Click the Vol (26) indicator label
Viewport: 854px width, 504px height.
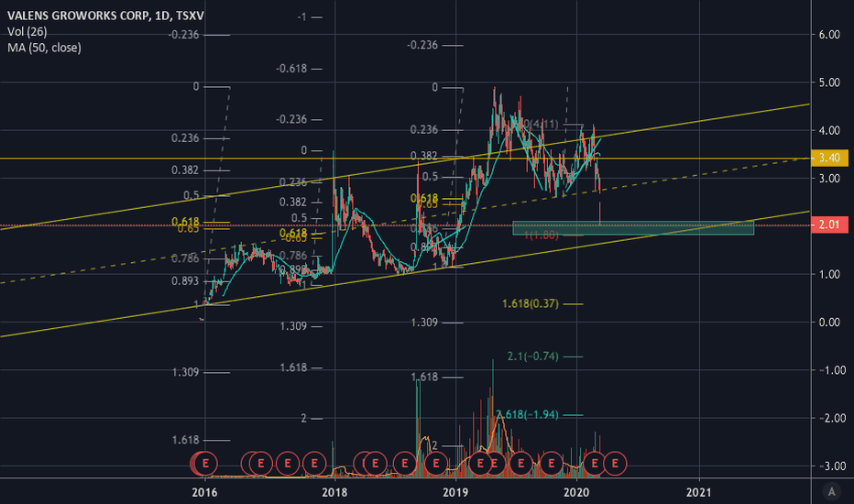[27, 31]
